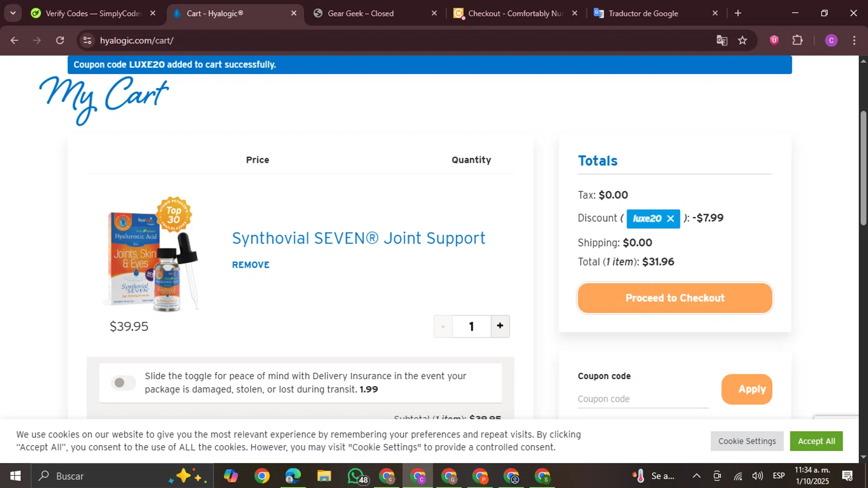The image size is (868, 488).
Task: Toggle Delivery Insurance switch on
Action: tap(123, 383)
